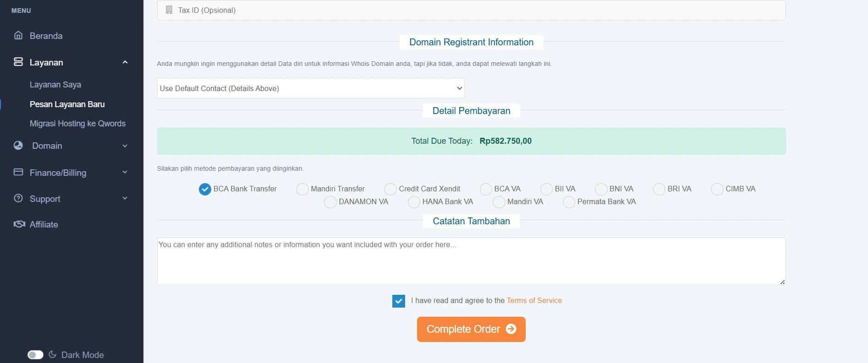Choose Credit Card Xendit payment option
Image resolution: width=868 pixels, height=363 pixels.
390,189
